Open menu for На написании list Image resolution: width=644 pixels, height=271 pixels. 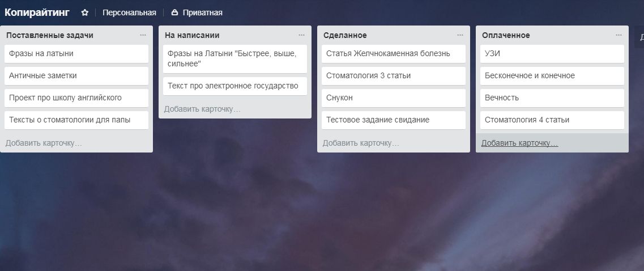(x=301, y=35)
